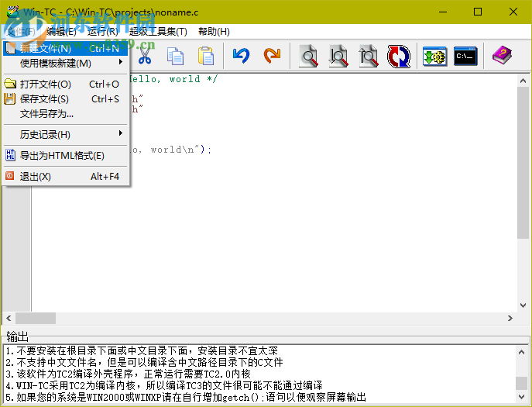Open the 运行(R) menu
532x407 pixels.
(103, 32)
